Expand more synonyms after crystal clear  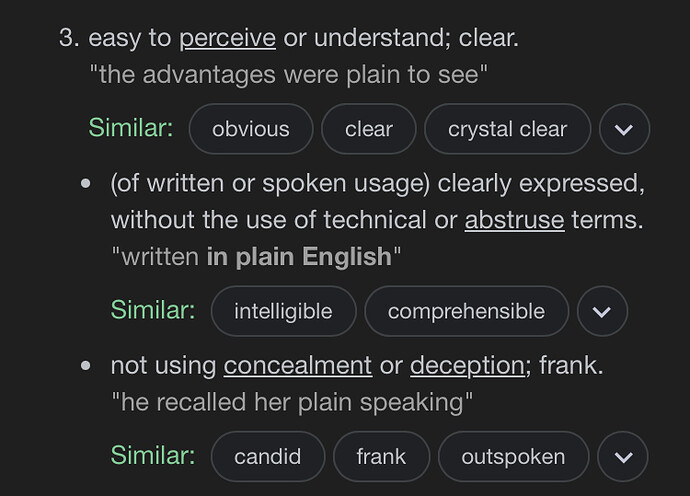click(x=624, y=129)
